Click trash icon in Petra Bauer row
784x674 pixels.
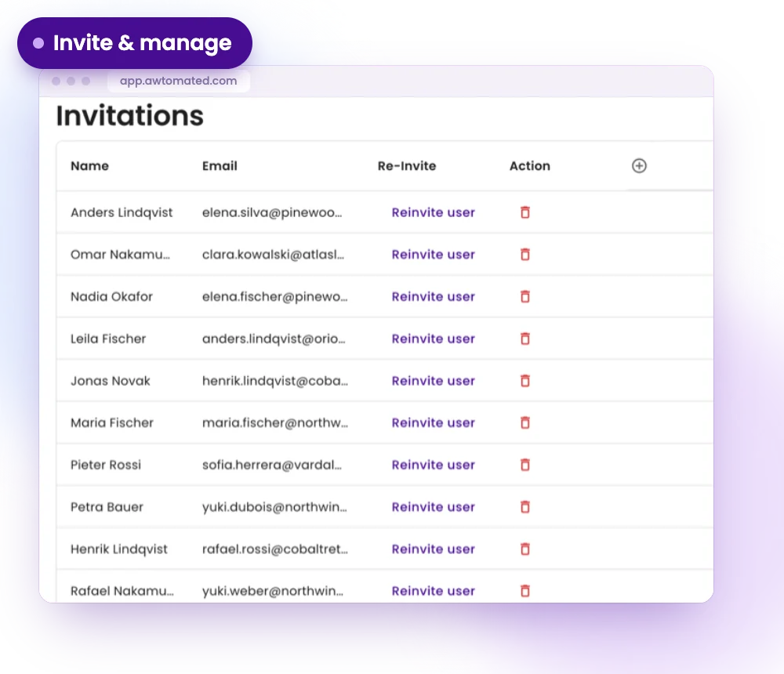pyautogui.click(x=525, y=506)
